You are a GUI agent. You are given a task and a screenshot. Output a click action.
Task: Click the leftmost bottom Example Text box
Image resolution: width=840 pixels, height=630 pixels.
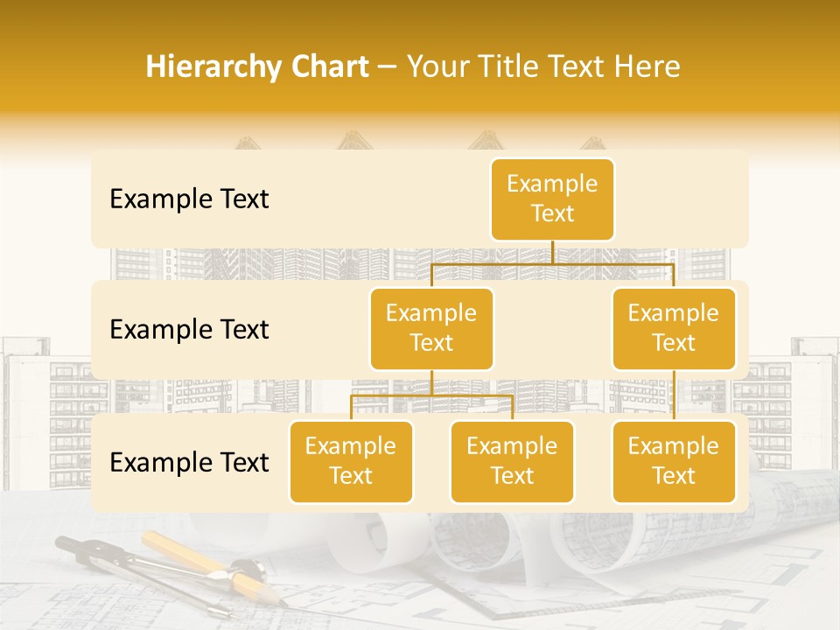click(351, 462)
